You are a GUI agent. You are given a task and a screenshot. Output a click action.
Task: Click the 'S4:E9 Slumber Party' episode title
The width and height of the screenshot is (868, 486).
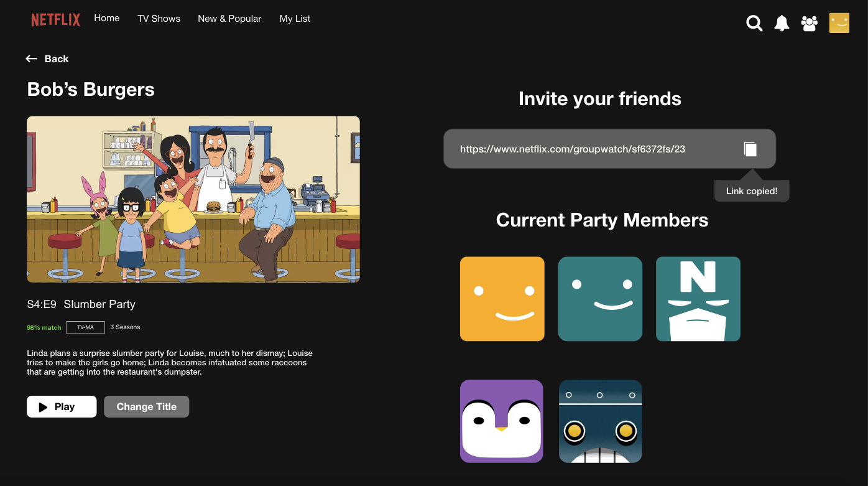click(81, 304)
